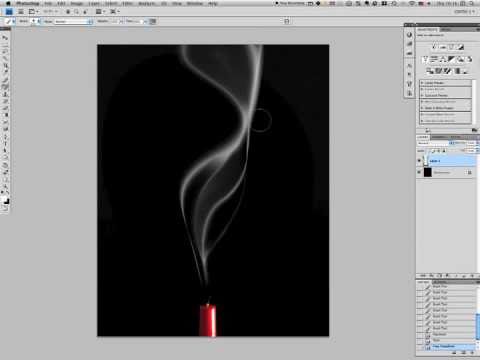Select the Type tool

pyautogui.click(x=5, y=144)
